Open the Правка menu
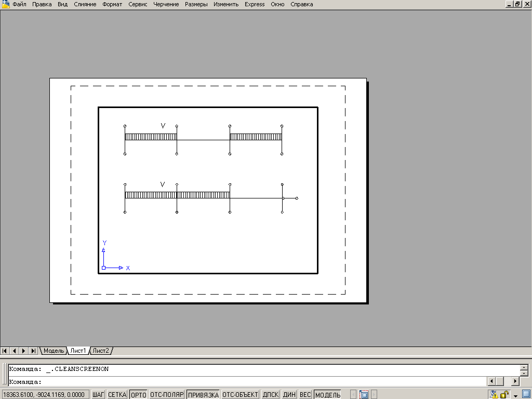Image resolution: width=532 pixels, height=399 pixels. [x=42, y=4]
